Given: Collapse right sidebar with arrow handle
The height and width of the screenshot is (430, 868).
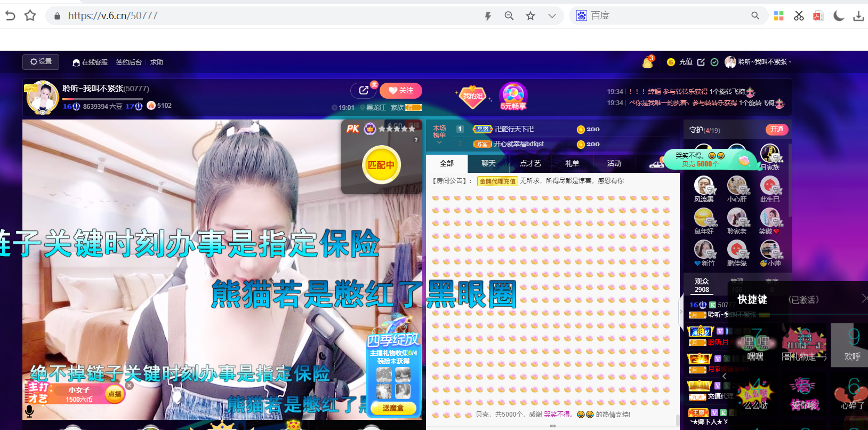Looking at the screenshot, I should [x=680, y=312].
